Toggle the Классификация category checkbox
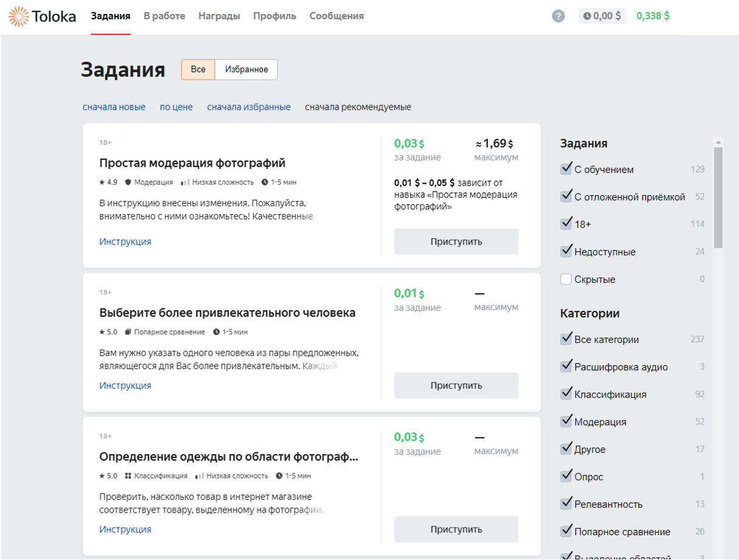Image resolution: width=739 pixels, height=560 pixels. point(566,394)
